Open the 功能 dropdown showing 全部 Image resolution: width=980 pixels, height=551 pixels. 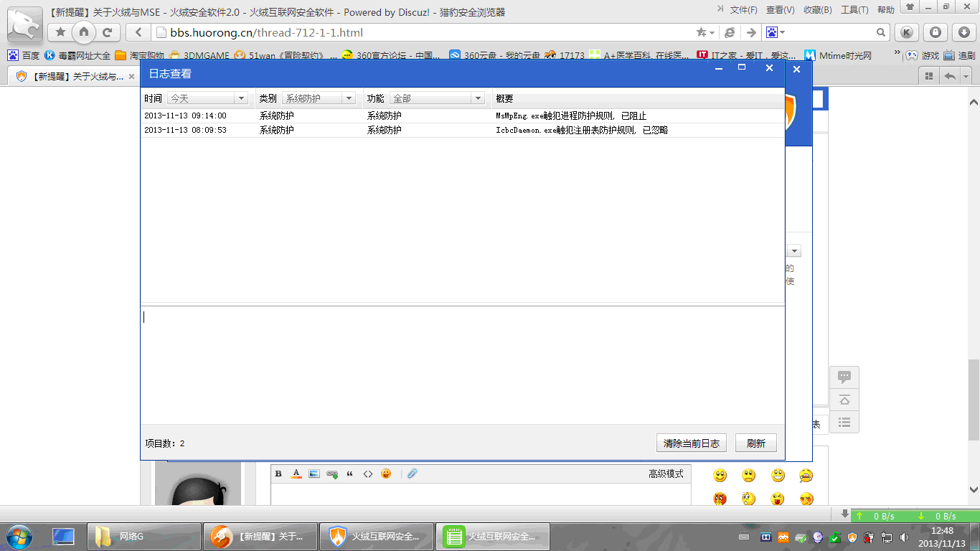click(476, 98)
